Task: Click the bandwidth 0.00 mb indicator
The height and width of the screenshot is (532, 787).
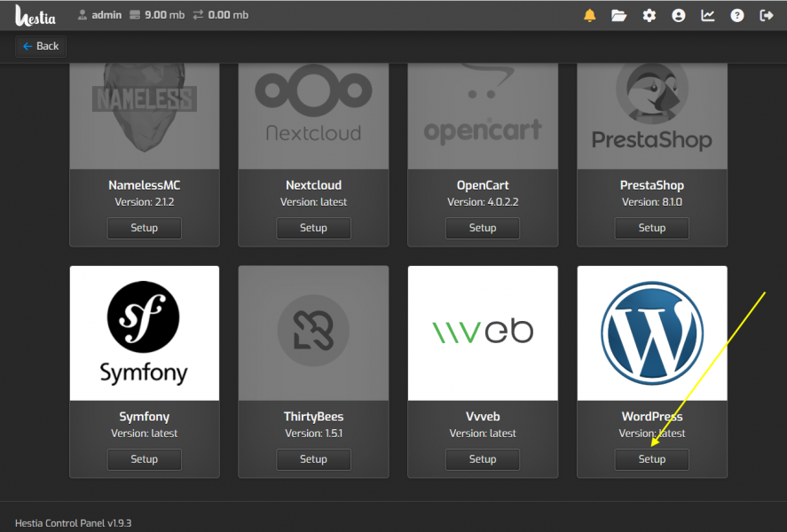Action: [x=221, y=15]
